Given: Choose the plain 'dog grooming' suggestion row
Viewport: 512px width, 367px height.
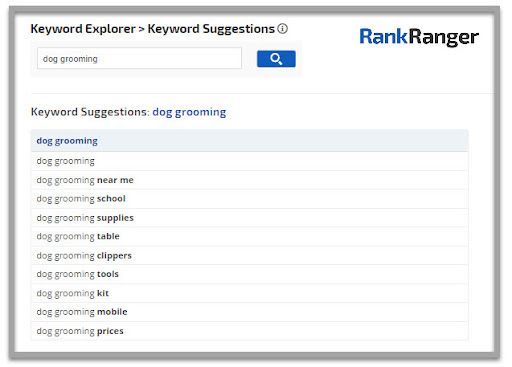Looking at the screenshot, I should 250,161.
